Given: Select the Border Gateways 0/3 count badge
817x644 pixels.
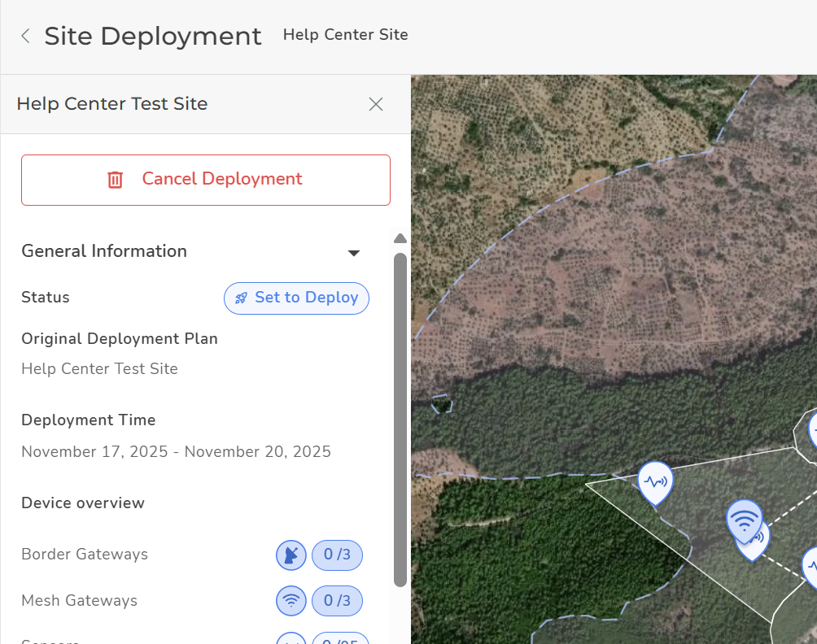Looking at the screenshot, I should (x=337, y=555).
